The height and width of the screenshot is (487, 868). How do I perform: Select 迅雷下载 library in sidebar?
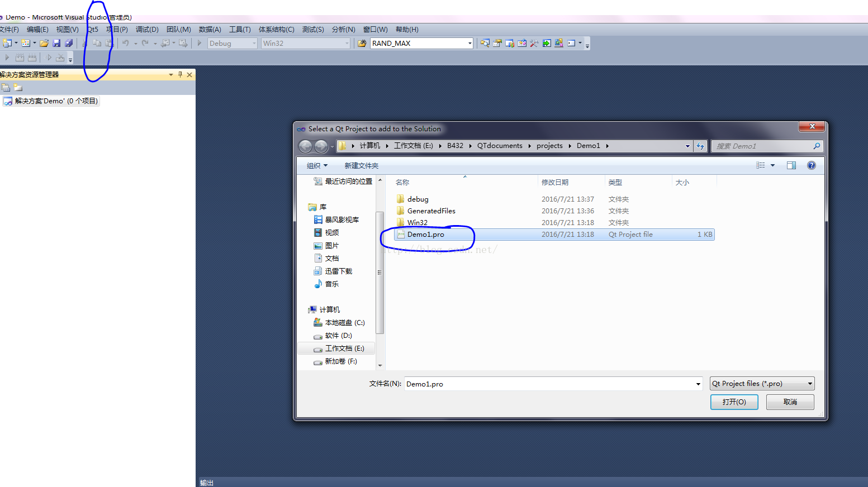pyautogui.click(x=333, y=271)
